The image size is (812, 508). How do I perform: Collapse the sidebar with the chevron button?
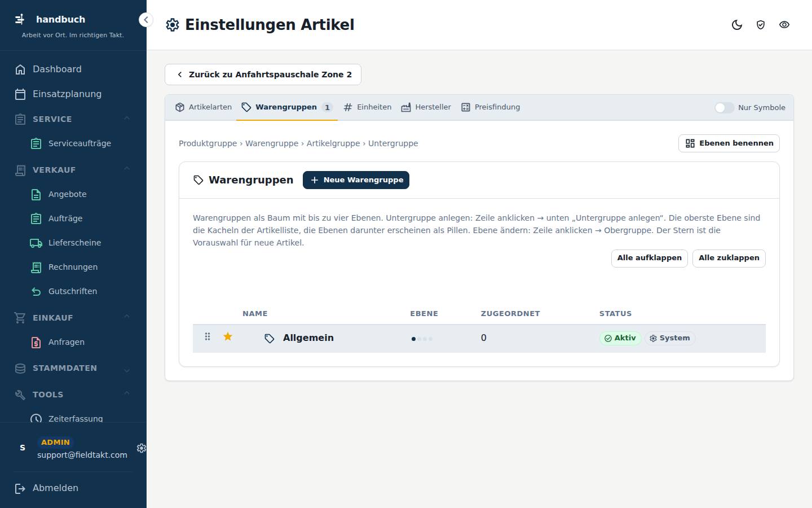[x=145, y=20]
